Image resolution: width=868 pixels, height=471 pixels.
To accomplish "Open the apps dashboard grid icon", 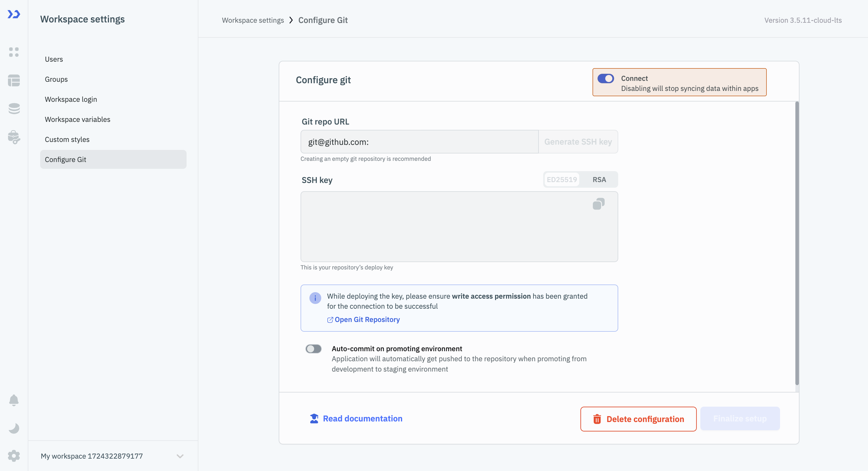I will pos(14,52).
